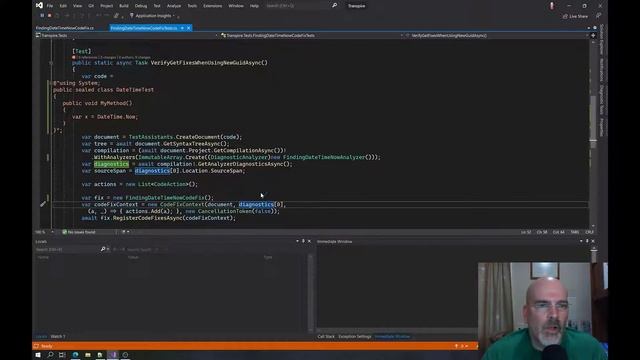Click the Locals Value column header

[133, 257]
